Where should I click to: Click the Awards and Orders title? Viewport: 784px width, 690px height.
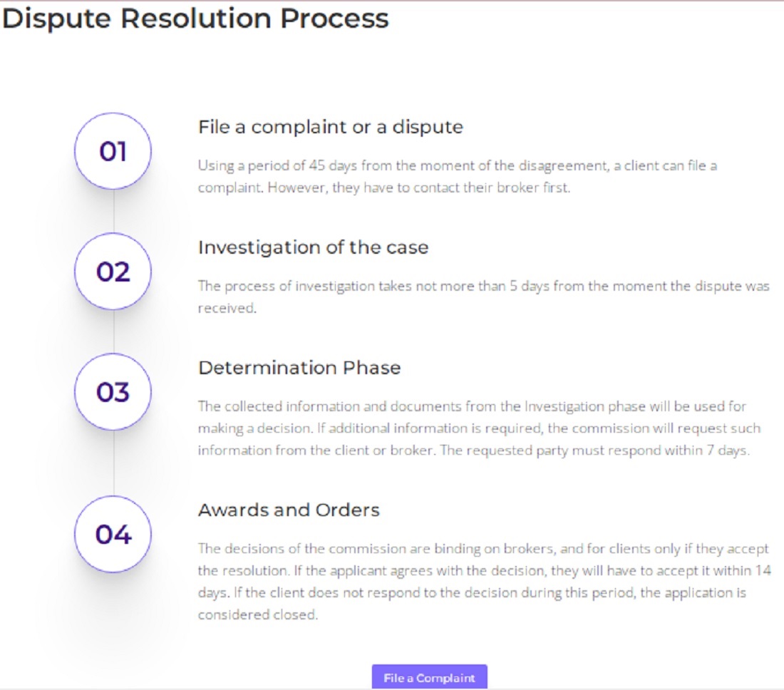[x=289, y=510]
